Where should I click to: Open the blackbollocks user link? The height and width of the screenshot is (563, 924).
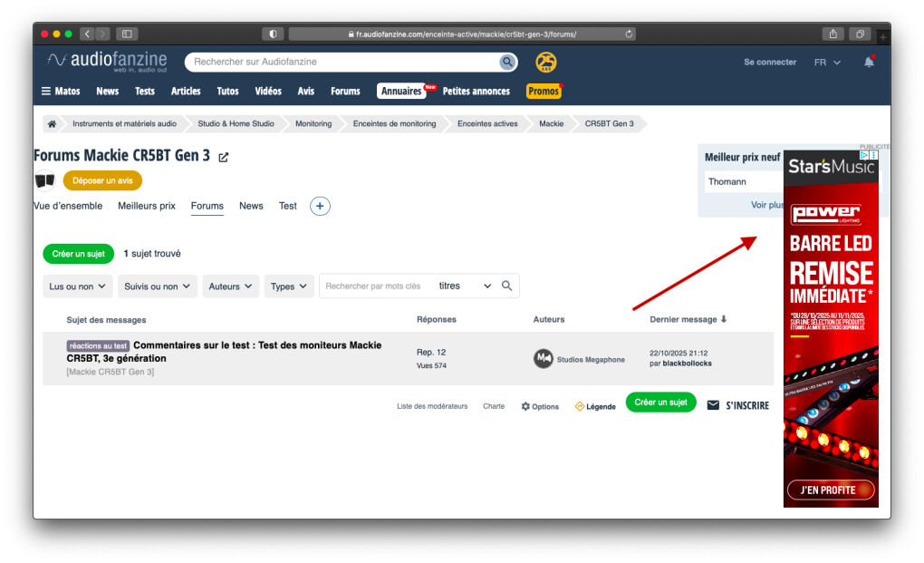tap(687, 364)
